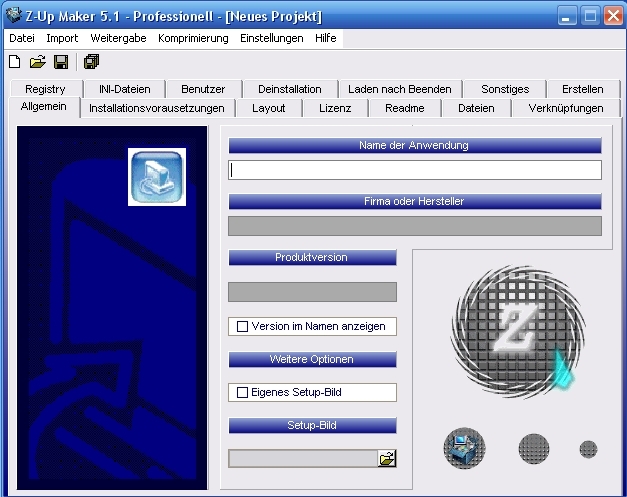Click the medium gray grid circle
This screenshot has width=627, height=497.
534,449
